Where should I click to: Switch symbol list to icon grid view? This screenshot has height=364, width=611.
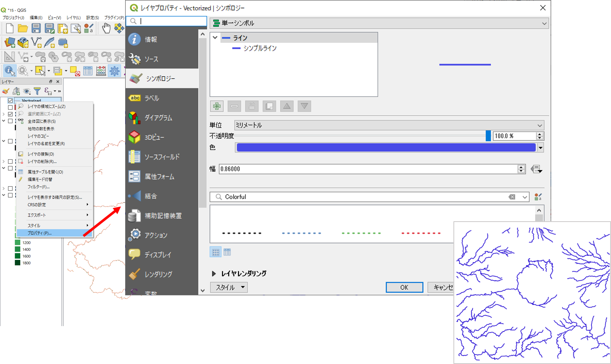216,252
